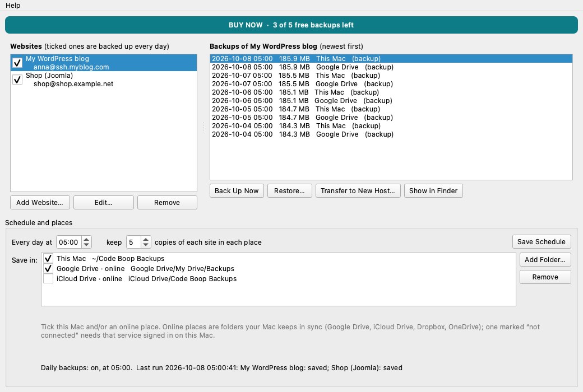Viewport: 583px width, 392px height.
Task: Remove the selected website
Action: (167, 203)
